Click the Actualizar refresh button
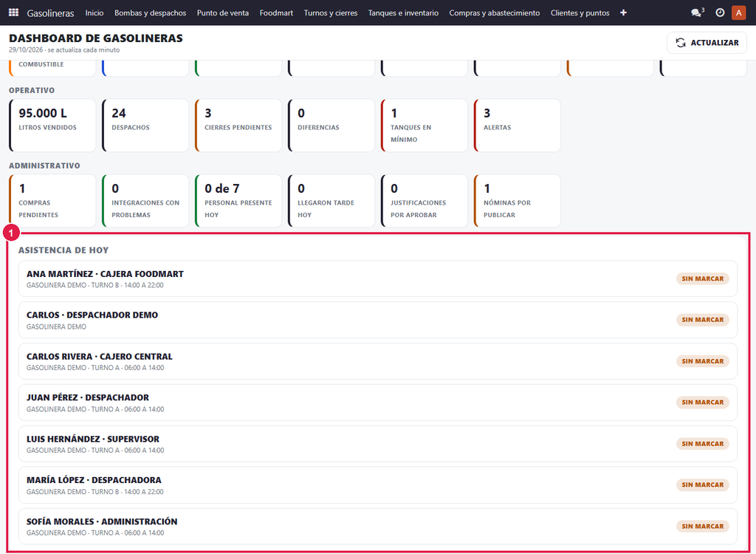The width and height of the screenshot is (756, 554). click(x=707, y=43)
